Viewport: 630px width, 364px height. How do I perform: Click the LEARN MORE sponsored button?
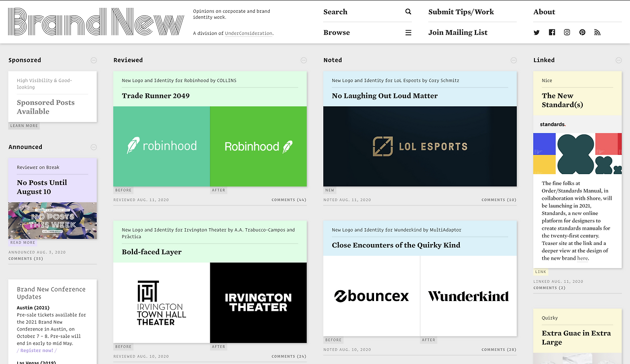pos(24,126)
